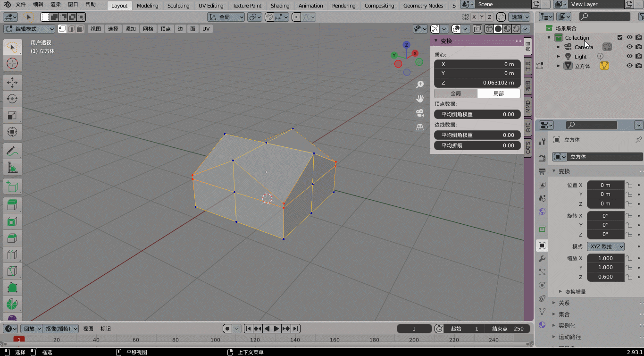644x356 pixels.
Task: Click the zoom magnifier icon in viewport
Action: (419, 85)
